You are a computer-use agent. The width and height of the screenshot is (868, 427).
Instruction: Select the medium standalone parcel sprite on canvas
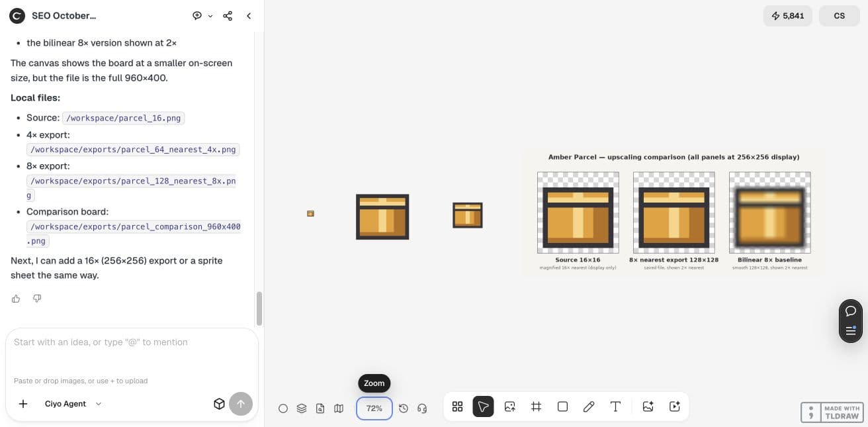468,215
